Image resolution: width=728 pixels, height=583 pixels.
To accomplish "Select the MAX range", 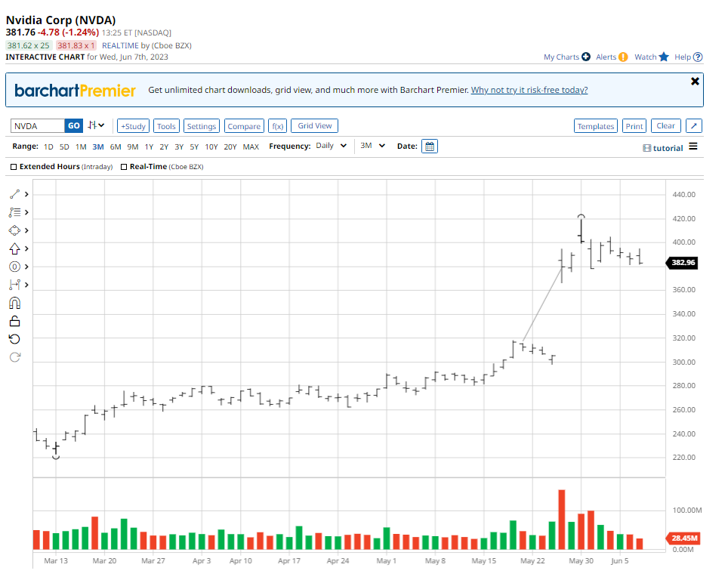I will (251, 147).
